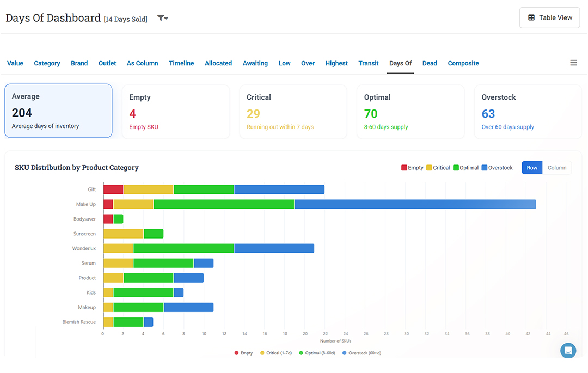Screen dimensions: 588x373
Task: Click the Make Up blue overstock bar
Action: (x=415, y=204)
